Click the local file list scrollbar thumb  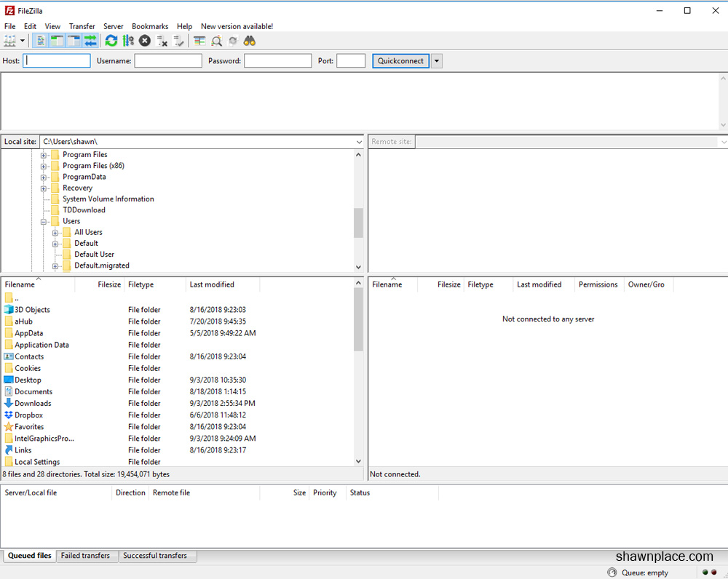[x=358, y=319]
